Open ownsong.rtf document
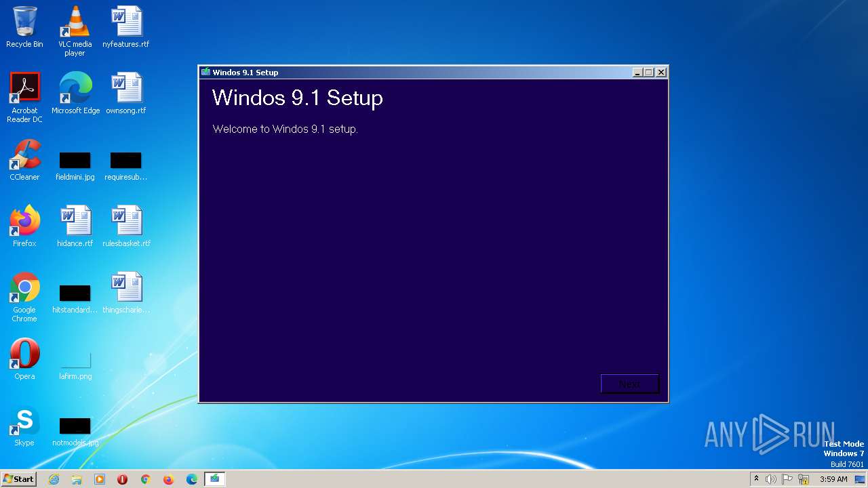The width and height of the screenshot is (868, 488). (126, 94)
